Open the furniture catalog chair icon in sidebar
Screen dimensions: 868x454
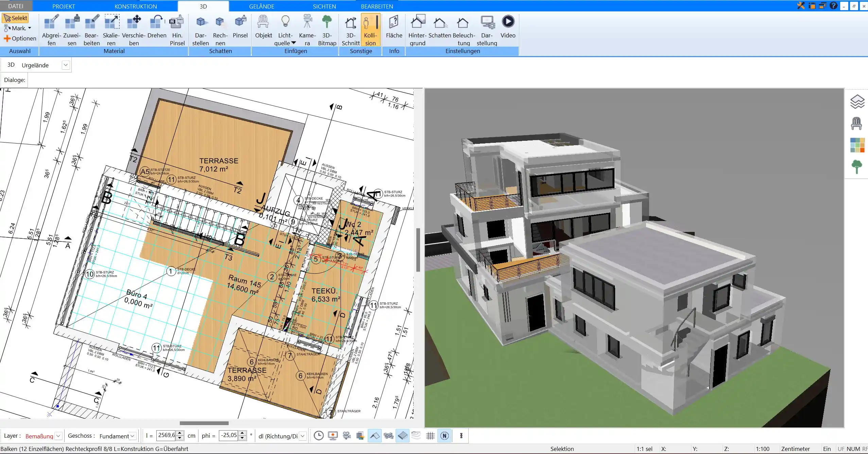click(x=856, y=123)
